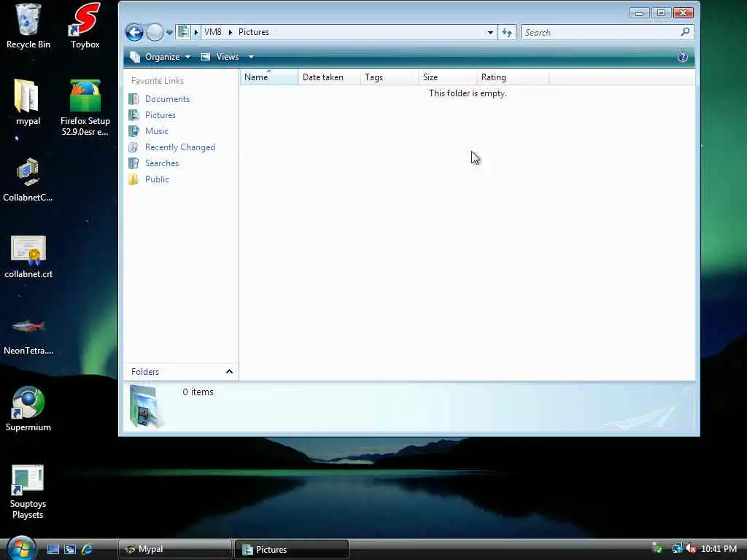Click the 10:41 PM taskbar clock
The height and width of the screenshot is (560, 747).
point(719,549)
